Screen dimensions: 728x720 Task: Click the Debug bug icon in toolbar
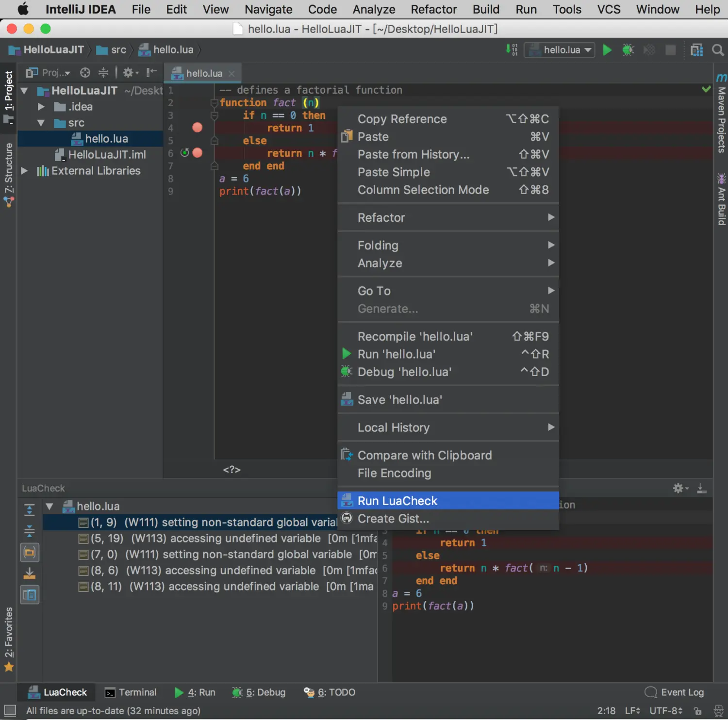click(x=628, y=50)
